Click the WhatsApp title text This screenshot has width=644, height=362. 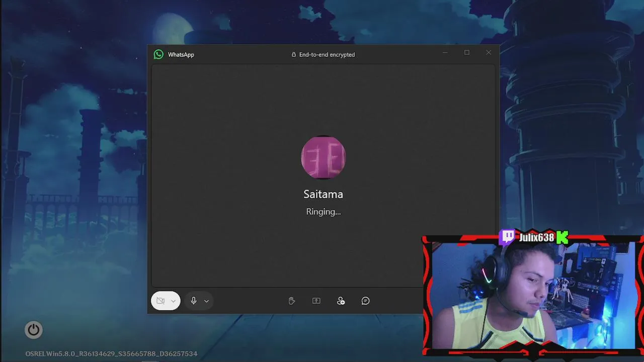point(181,54)
